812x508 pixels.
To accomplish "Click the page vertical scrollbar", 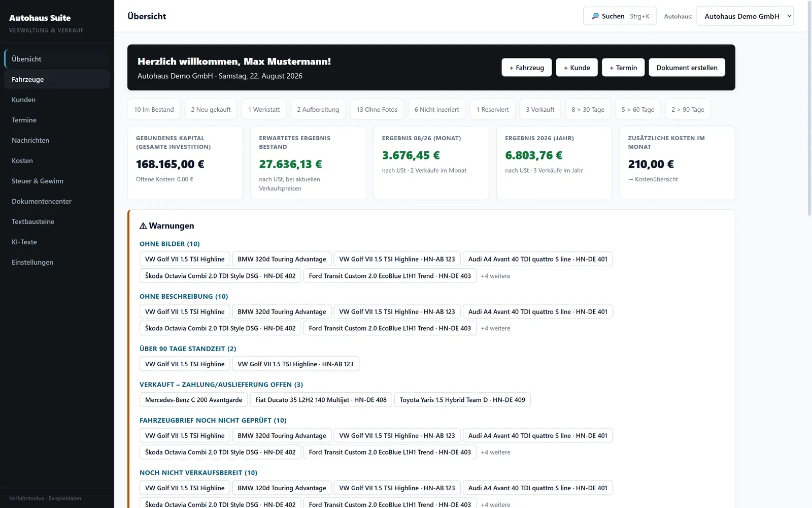I will [809, 109].
